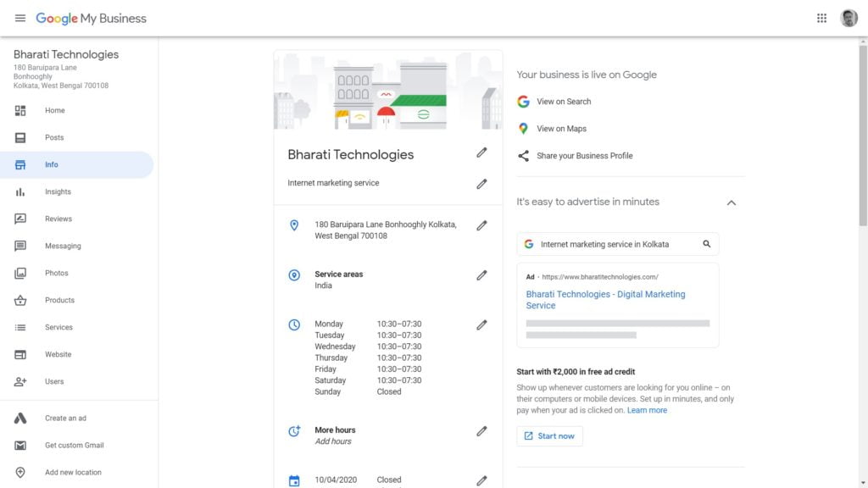Click the page vertical scrollbar
868x488 pixels.
(863, 136)
